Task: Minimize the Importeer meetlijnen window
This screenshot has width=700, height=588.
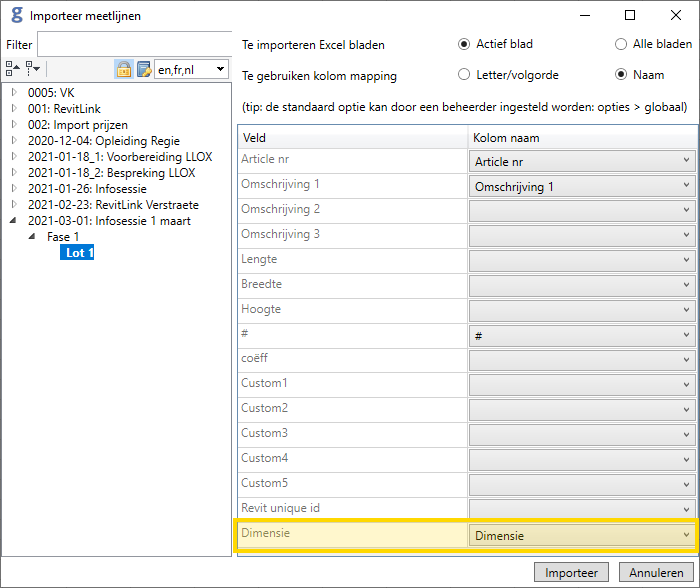Action: pos(585,16)
